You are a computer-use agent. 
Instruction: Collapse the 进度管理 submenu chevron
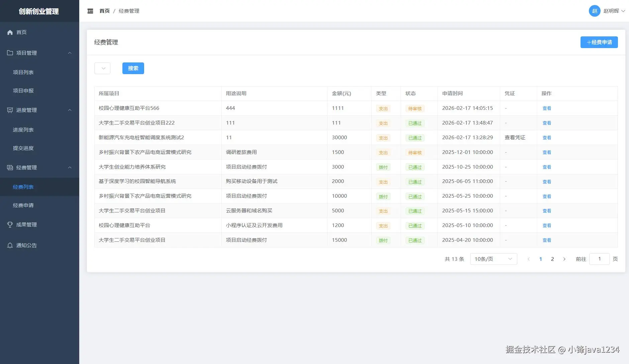pyautogui.click(x=70, y=110)
